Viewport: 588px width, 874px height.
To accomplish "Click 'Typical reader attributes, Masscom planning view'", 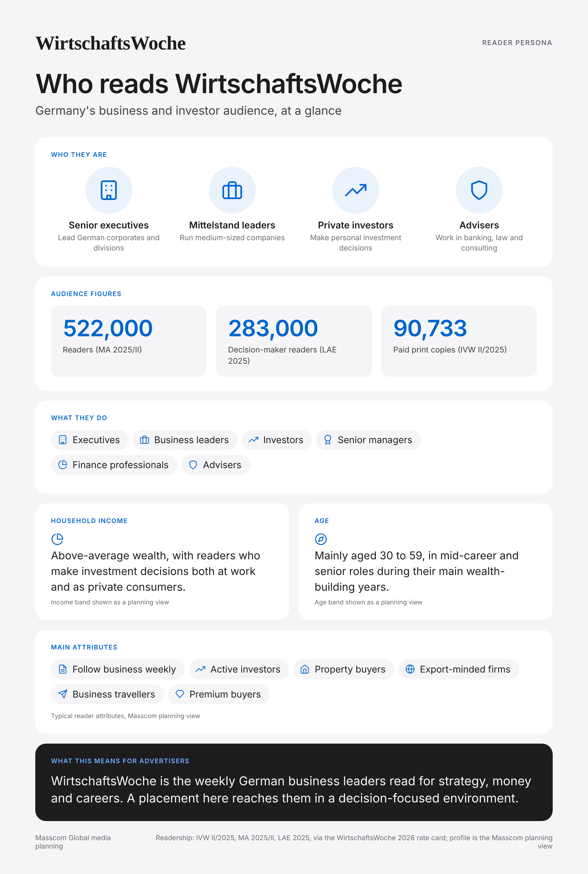I will [125, 716].
